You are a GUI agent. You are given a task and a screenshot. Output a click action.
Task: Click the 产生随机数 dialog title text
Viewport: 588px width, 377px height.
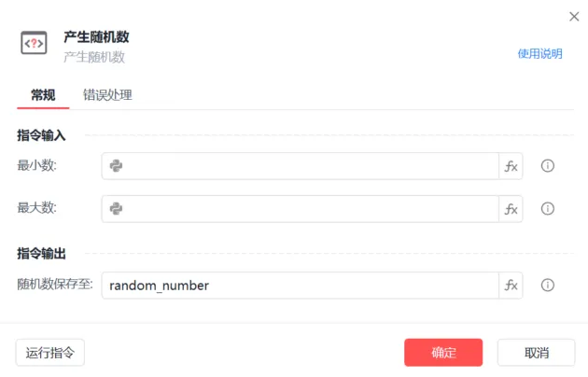click(96, 36)
